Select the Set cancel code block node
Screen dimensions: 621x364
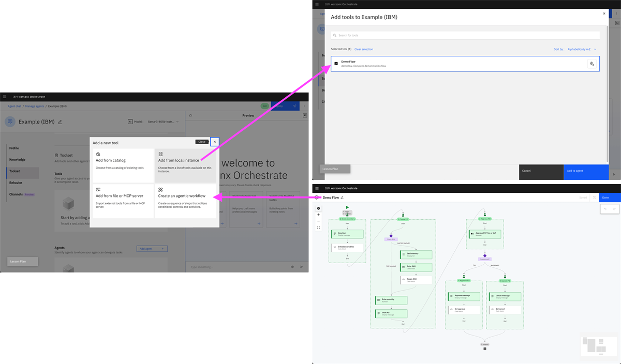(x=505, y=310)
